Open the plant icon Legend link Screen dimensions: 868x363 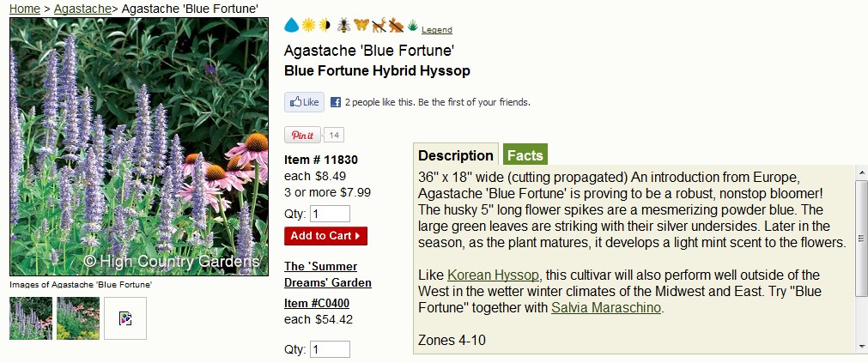coord(437,30)
